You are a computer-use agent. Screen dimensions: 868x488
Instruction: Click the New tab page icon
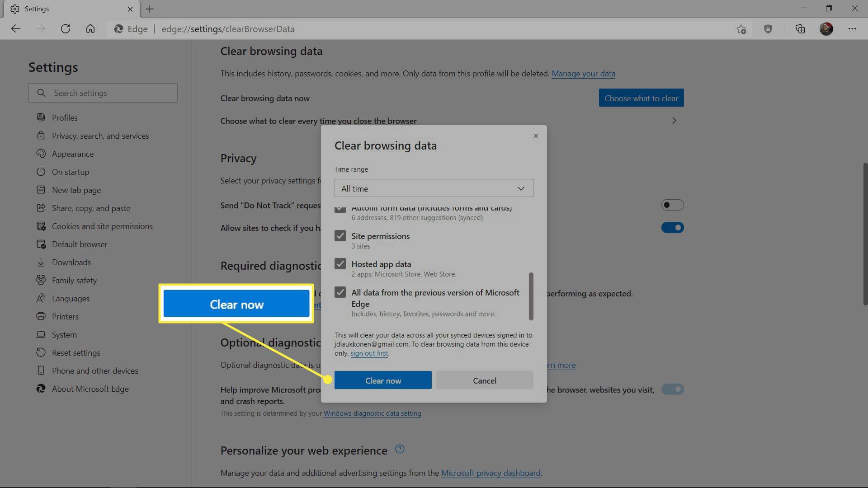(x=41, y=190)
